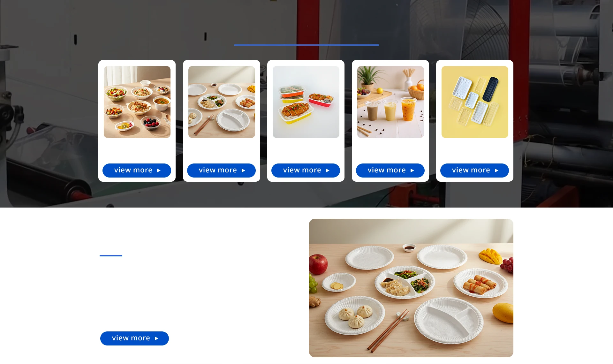Click the arrow icon under the yellow trays photo
The width and height of the screenshot is (613, 364).
pyautogui.click(x=496, y=171)
